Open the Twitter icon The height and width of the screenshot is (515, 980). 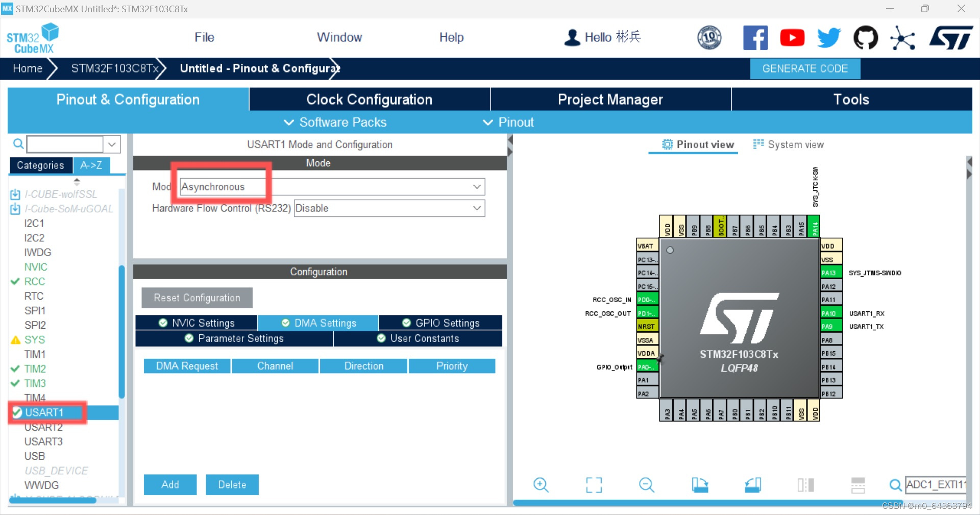828,37
